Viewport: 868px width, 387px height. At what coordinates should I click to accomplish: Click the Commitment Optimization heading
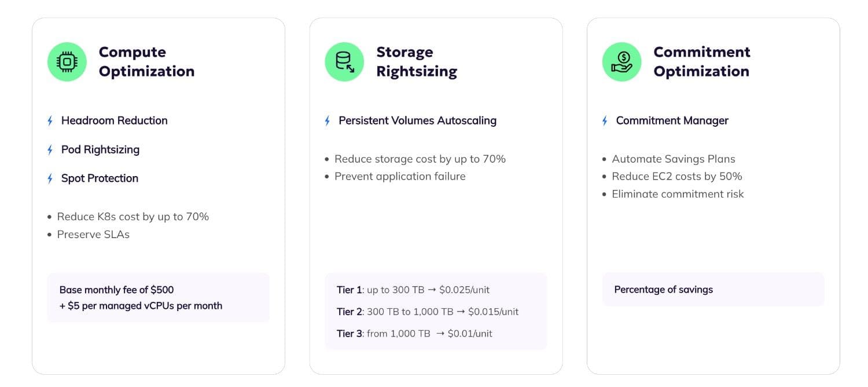pos(702,61)
